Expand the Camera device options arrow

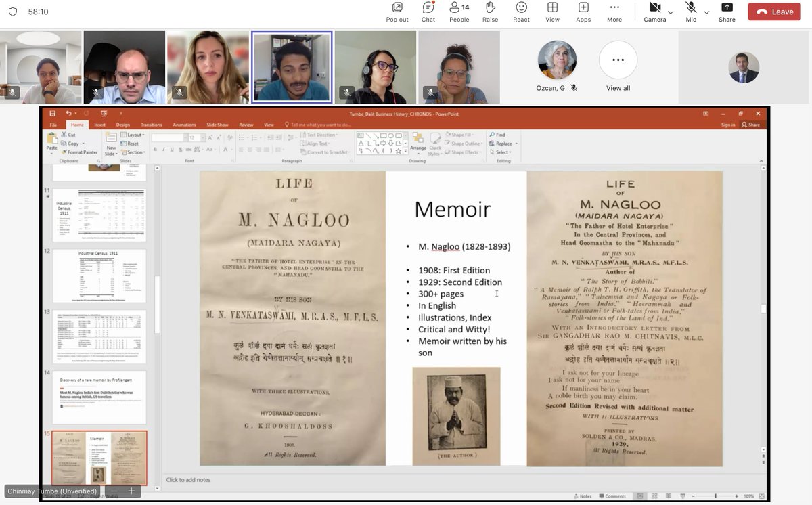tap(671, 12)
